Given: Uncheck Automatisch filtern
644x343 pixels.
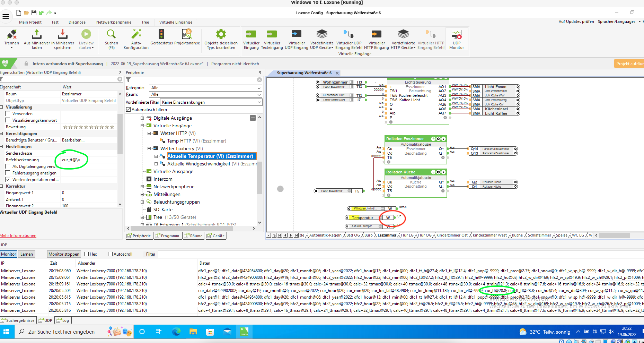Looking at the screenshot, I should coord(129,110).
